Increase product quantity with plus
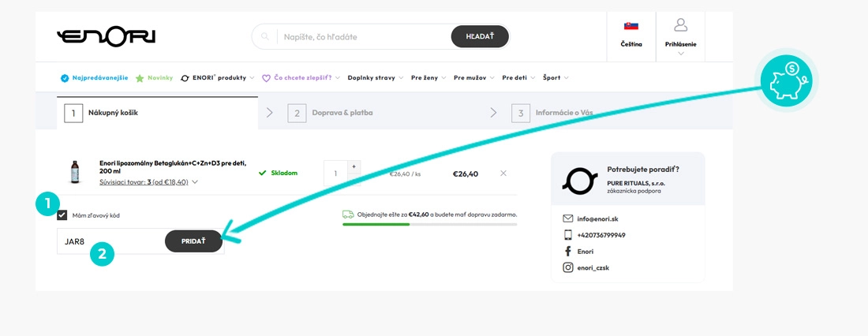The height and width of the screenshot is (336, 868). [x=354, y=166]
